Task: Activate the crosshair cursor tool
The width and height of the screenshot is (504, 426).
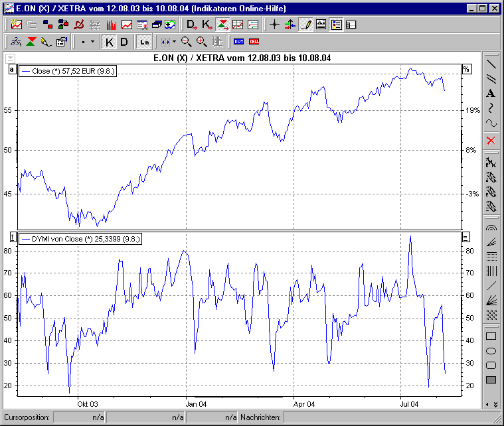Action: [274, 25]
